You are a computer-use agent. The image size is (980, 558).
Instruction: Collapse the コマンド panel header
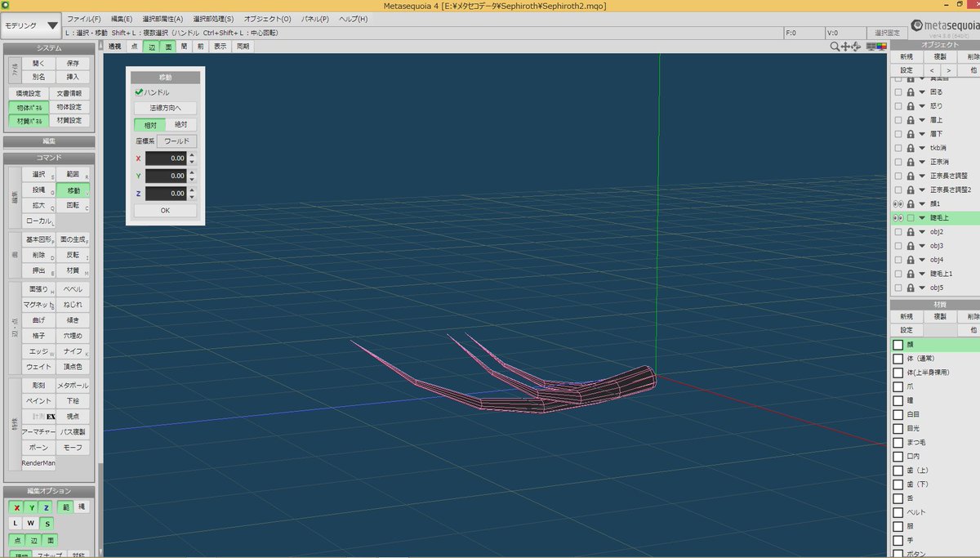click(49, 158)
